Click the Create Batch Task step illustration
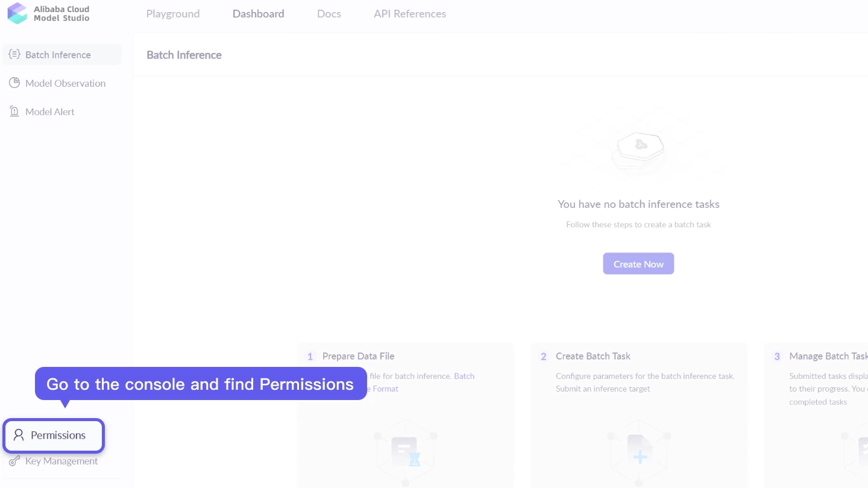 click(638, 452)
